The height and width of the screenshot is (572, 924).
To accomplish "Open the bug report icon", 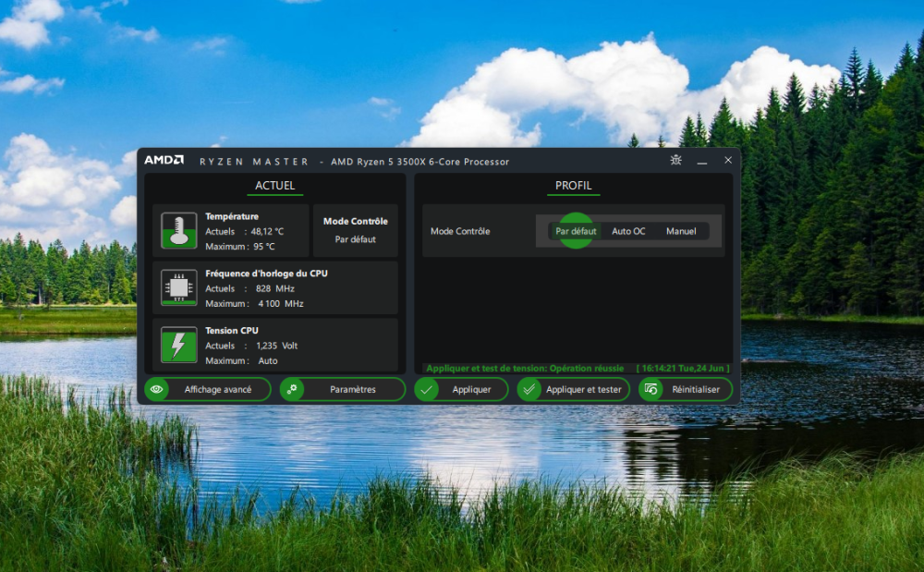I will [676, 160].
